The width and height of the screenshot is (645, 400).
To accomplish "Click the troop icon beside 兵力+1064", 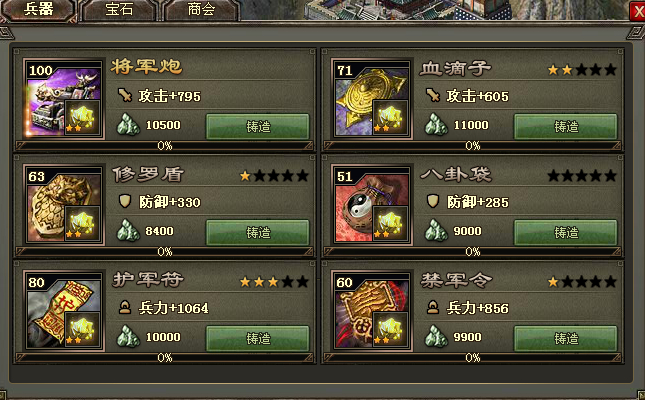I will point(125,307).
